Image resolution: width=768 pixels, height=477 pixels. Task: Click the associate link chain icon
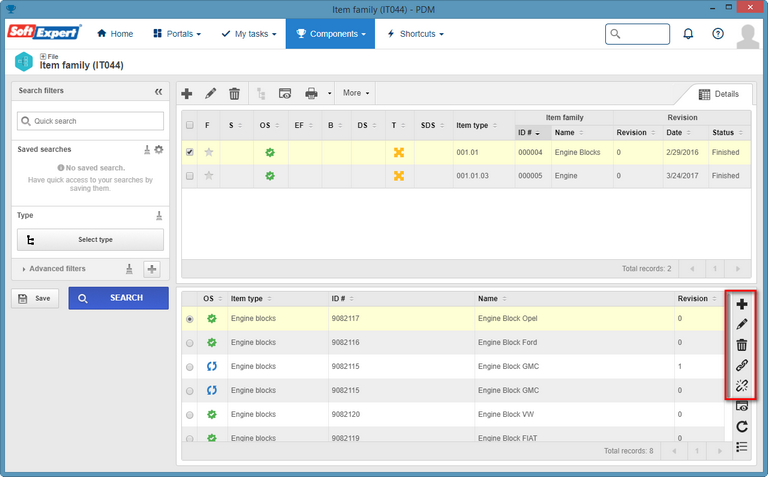pyautogui.click(x=742, y=365)
